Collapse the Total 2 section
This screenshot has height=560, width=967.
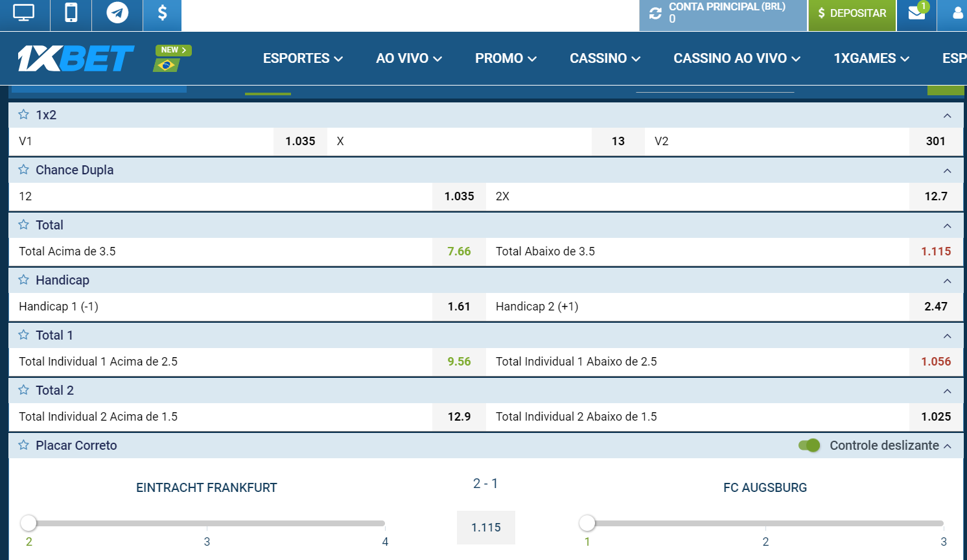948,391
